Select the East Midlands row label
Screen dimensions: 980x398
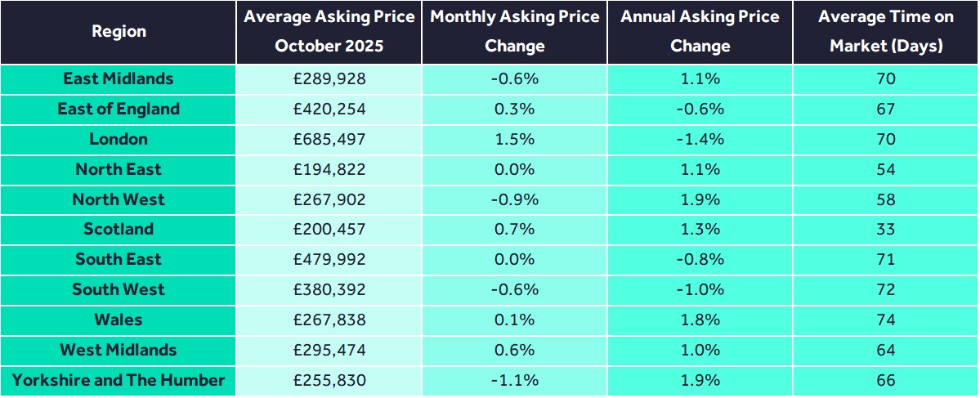119,79
